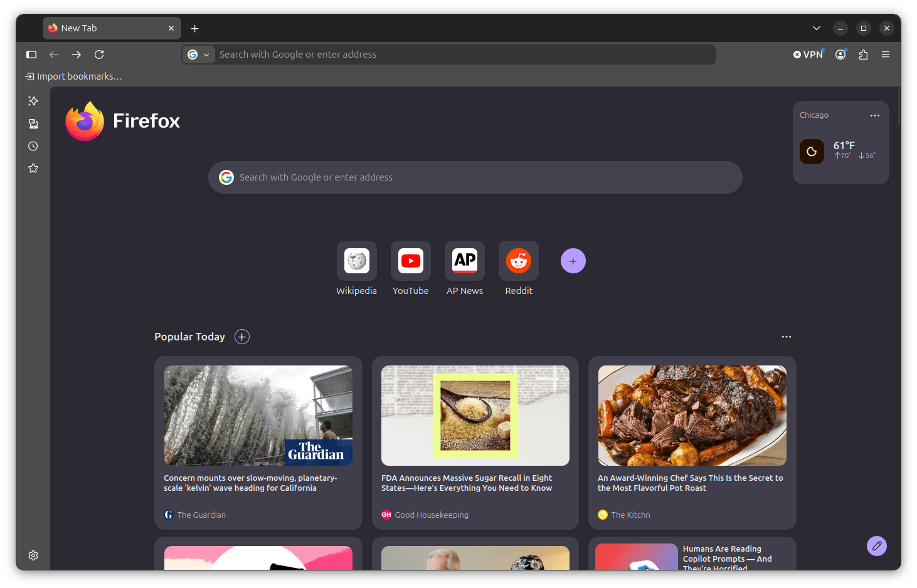Viewport: 917px width, 588px height.
Task: Click the page vertical scrollbar
Action: coord(899,107)
